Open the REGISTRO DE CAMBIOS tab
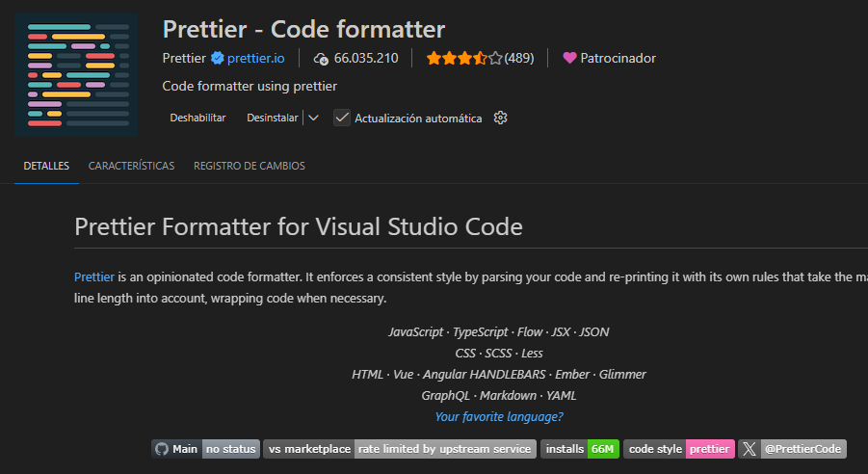The height and width of the screenshot is (474, 868). (x=249, y=166)
